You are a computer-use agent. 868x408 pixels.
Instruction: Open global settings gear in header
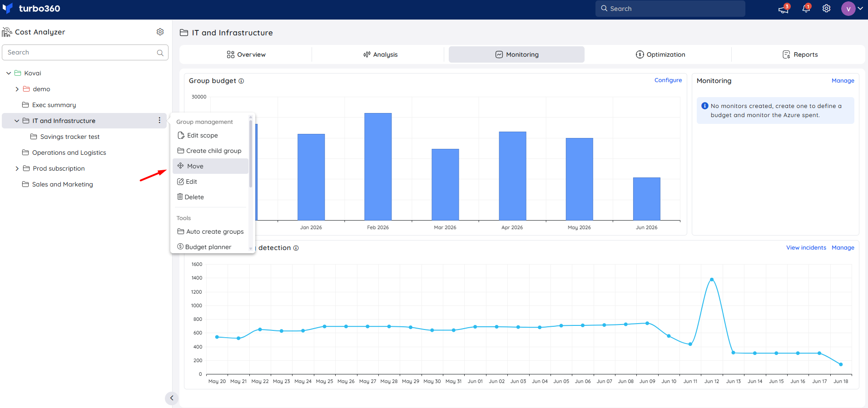826,9
